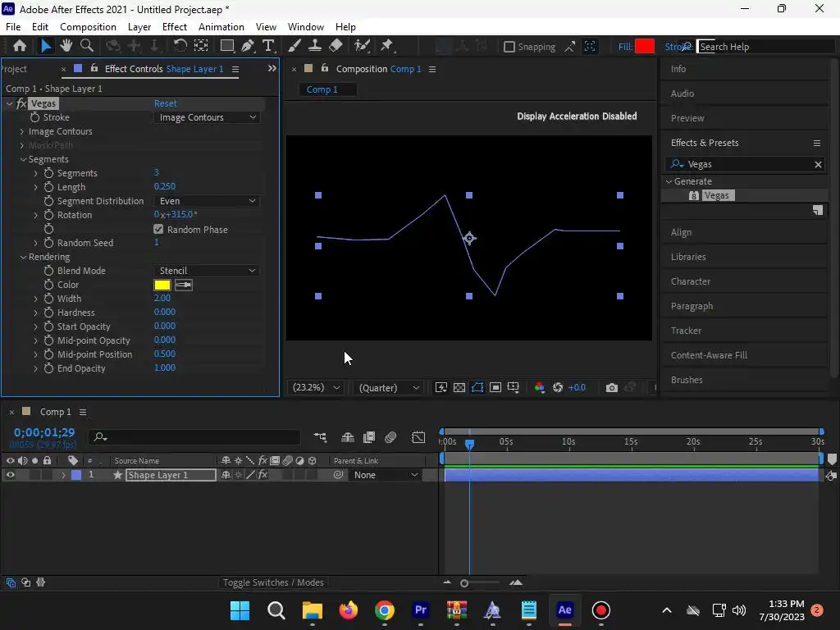Open the magnification 23.2% dropdown
The image size is (840, 630).
pyautogui.click(x=316, y=387)
